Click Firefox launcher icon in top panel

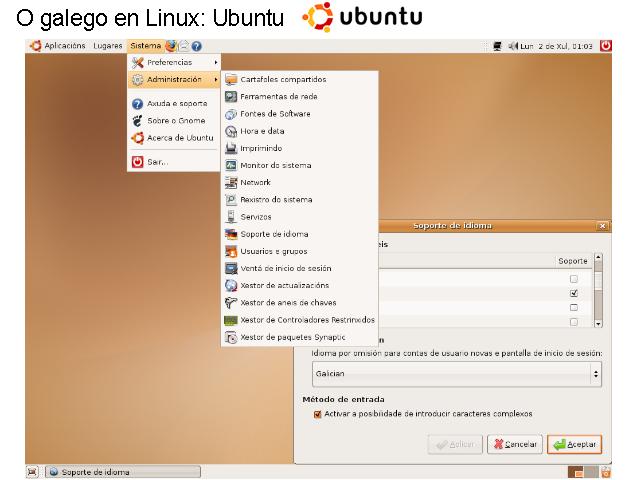click(171, 45)
